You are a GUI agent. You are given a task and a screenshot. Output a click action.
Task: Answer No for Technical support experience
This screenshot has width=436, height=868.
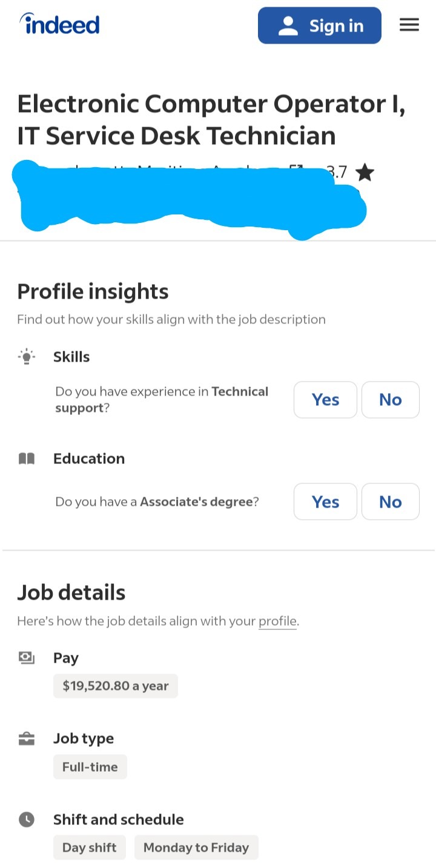(391, 400)
